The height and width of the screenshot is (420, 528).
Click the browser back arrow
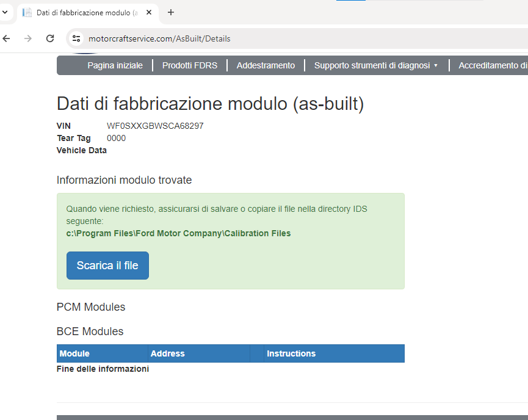(7, 38)
